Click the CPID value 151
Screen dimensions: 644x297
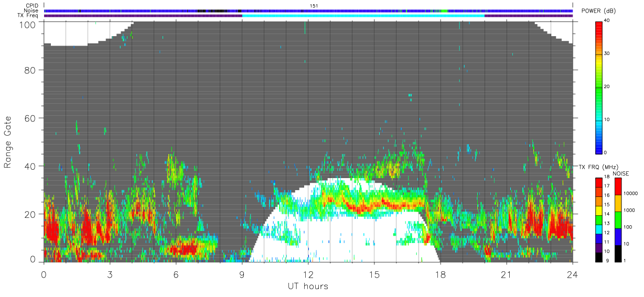(314, 6)
